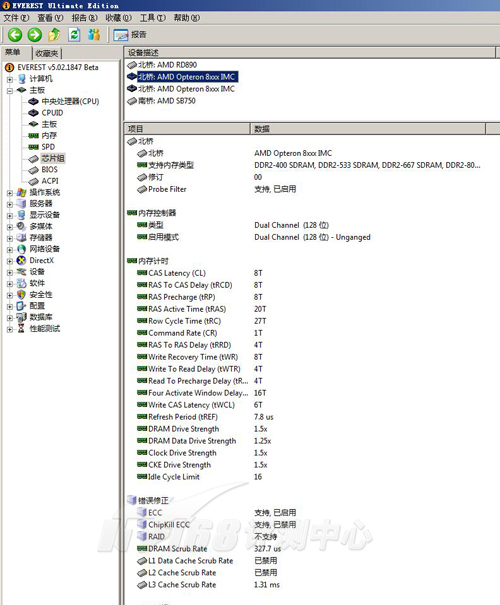
Task: Expand the 计算机 tree node
Action: [10, 79]
